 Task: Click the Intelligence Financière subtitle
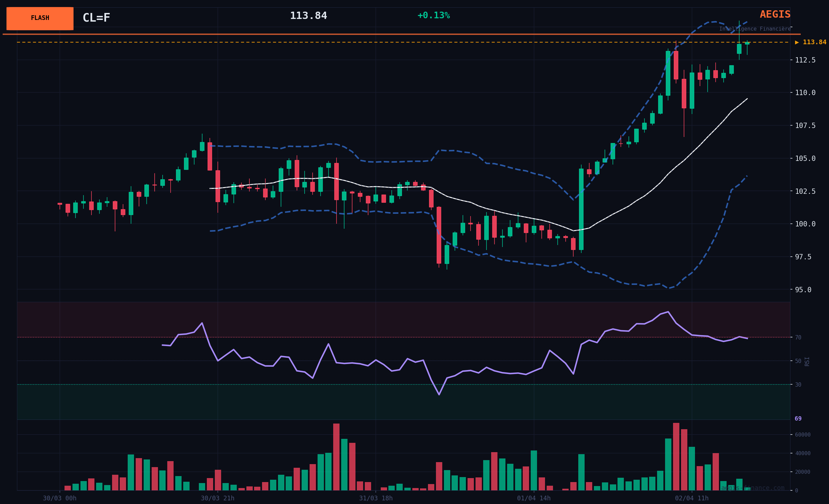click(x=755, y=29)
